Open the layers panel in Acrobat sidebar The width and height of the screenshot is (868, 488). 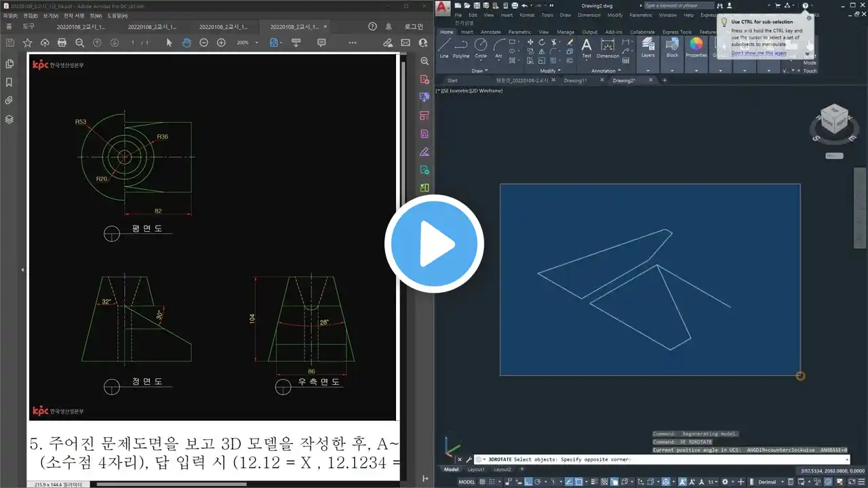point(9,119)
